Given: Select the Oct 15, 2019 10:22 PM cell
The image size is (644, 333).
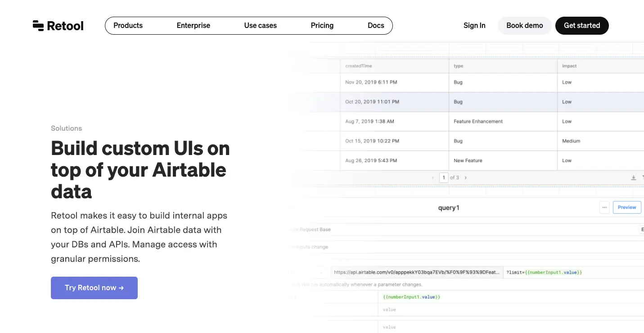Looking at the screenshot, I should pos(395,141).
